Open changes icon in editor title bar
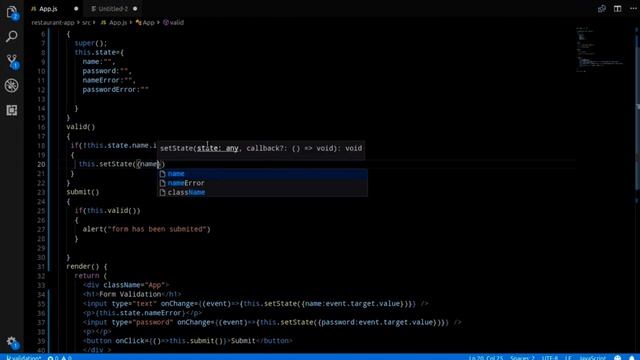The width and height of the screenshot is (640, 360). [x=602, y=9]
